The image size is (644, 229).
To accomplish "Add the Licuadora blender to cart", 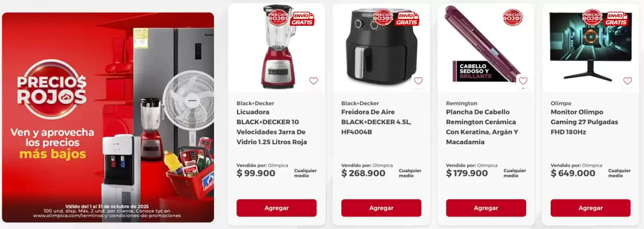I will pos(276,208).
